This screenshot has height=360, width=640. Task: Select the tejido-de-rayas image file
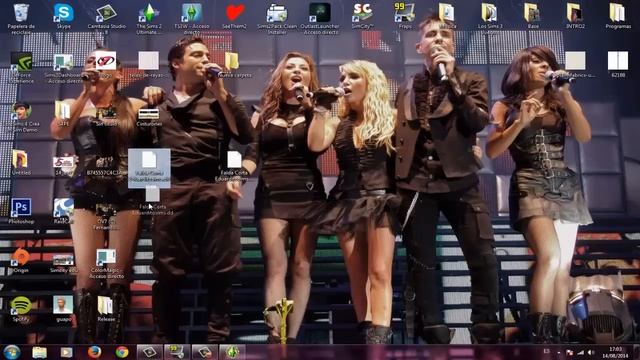pos(149,64)
